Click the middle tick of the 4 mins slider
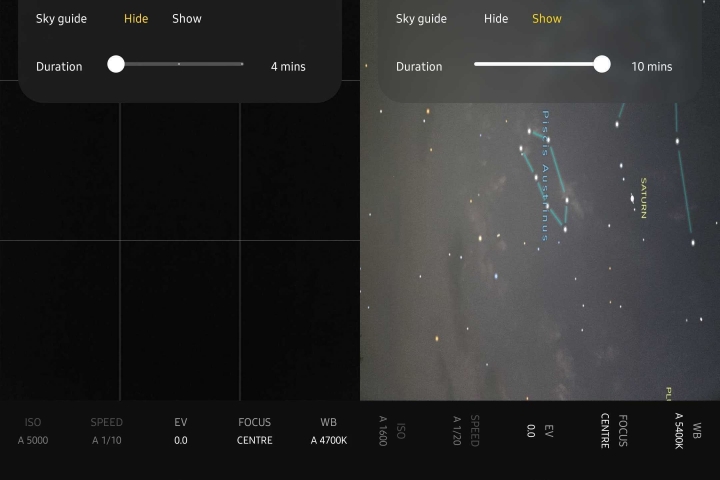 179,64
